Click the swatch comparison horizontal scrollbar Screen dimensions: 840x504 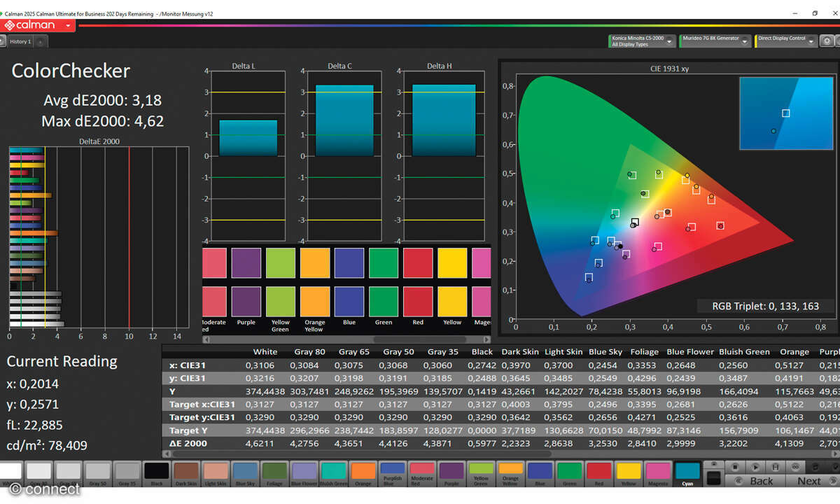346,339
